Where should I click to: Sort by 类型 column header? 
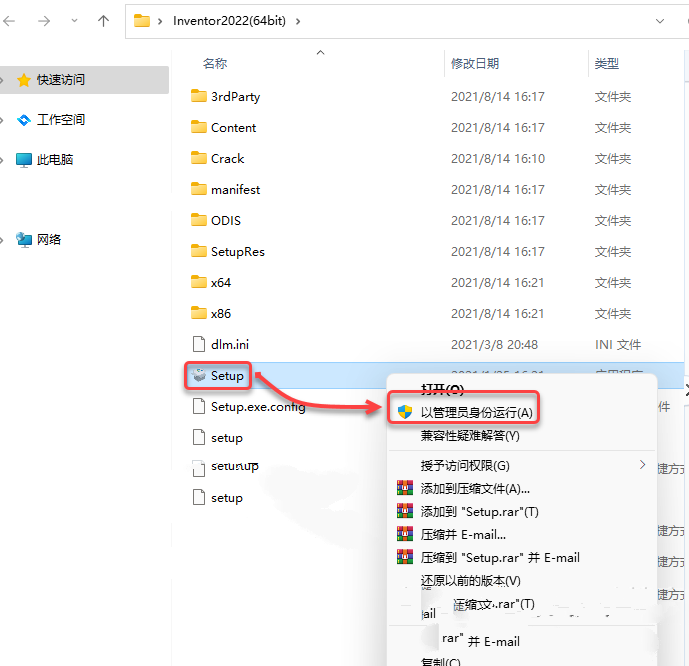point(607,64)
